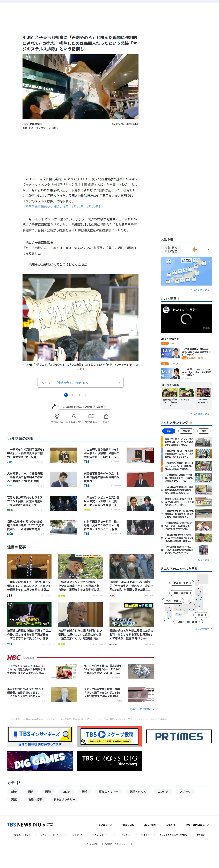Click the 地震・災害 category tag
This screenshot has width=219, height=868.
point(35,799)
